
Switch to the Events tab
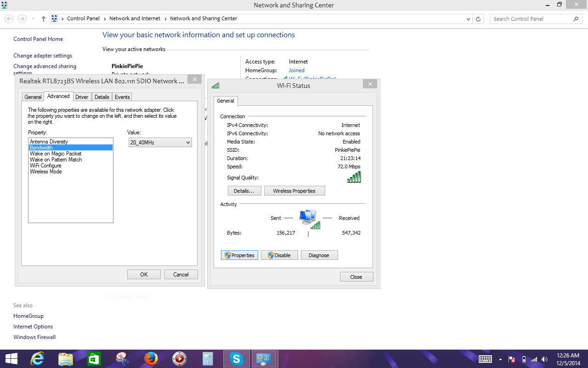[122, 97]
